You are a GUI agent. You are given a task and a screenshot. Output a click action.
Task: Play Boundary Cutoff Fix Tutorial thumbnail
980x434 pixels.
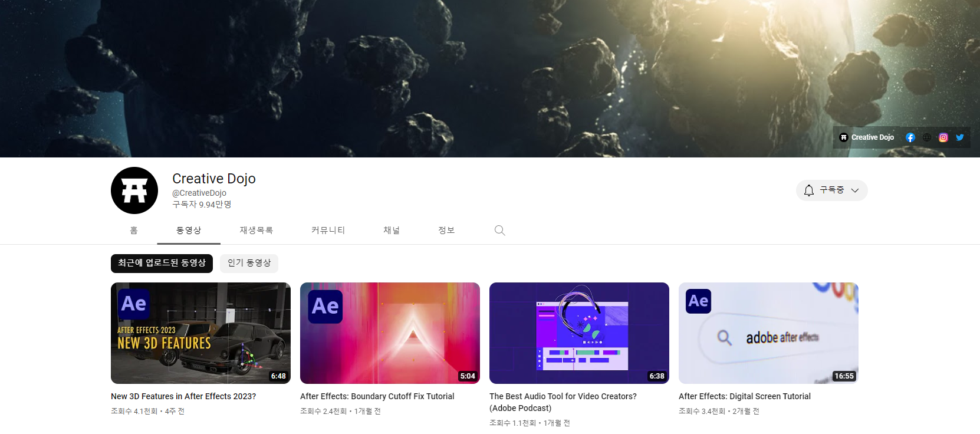[x=390, y=333]
